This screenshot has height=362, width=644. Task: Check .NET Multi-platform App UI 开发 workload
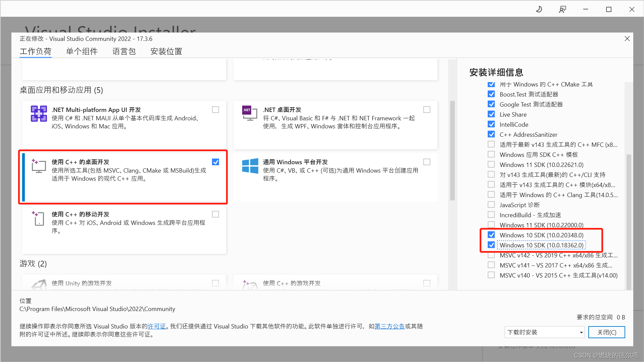pyautogui.click(x=216, y=110)
